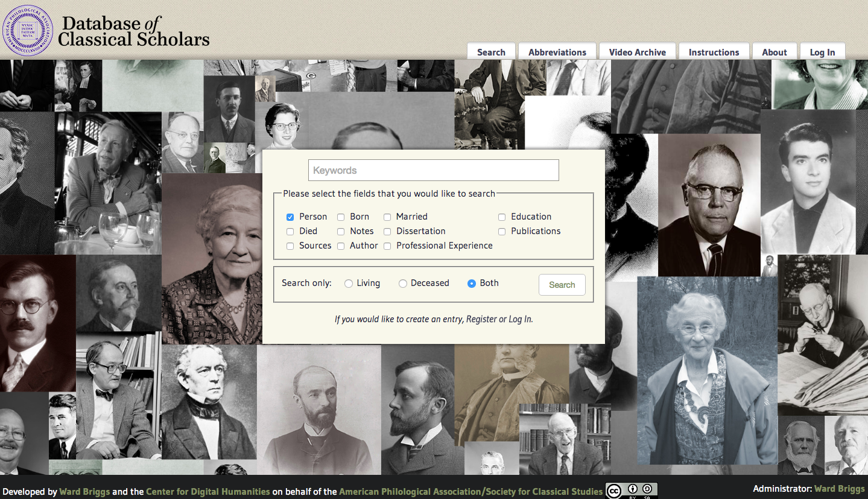The image size is (868, 499).
Task: Check the Author checkbox
Action: [x=341, y=246]
